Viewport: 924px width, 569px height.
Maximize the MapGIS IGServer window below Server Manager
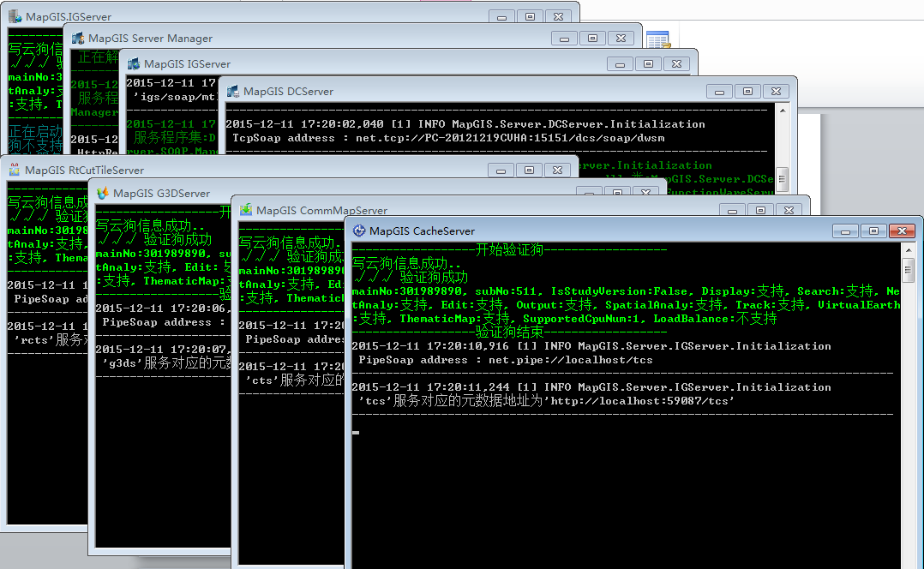(x=648, y=63)
